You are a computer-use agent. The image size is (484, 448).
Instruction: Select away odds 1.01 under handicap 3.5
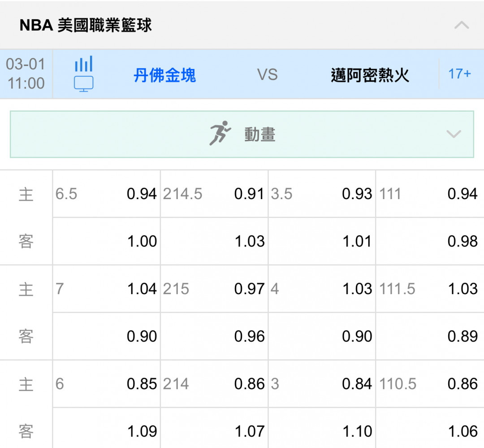click(x=322, y=241)
